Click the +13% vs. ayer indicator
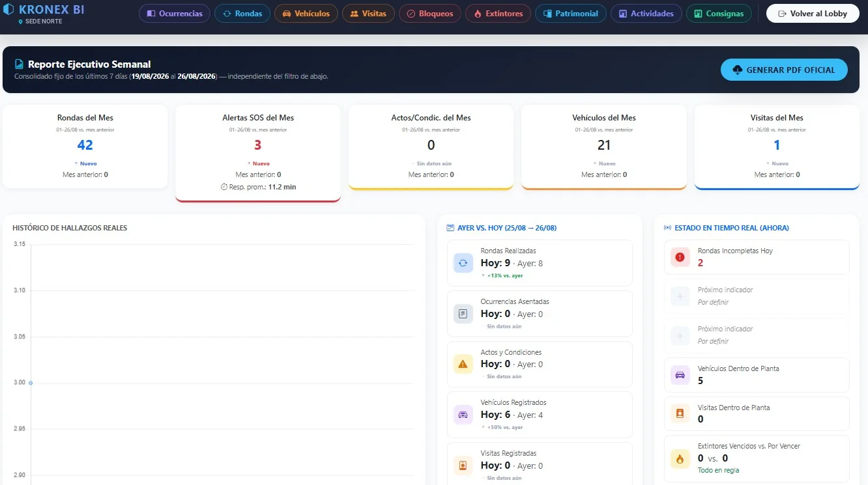868x485 pixels. point(502,275)
